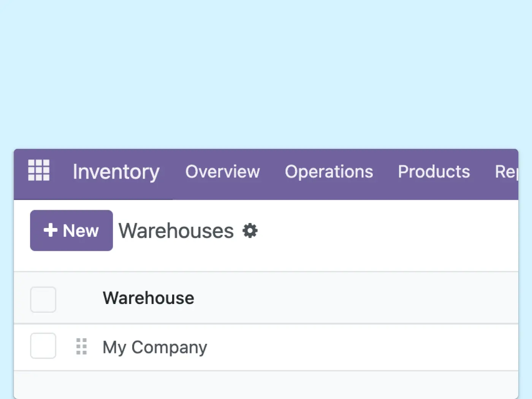Go to the Overview menu item

[x=222, y=172]
